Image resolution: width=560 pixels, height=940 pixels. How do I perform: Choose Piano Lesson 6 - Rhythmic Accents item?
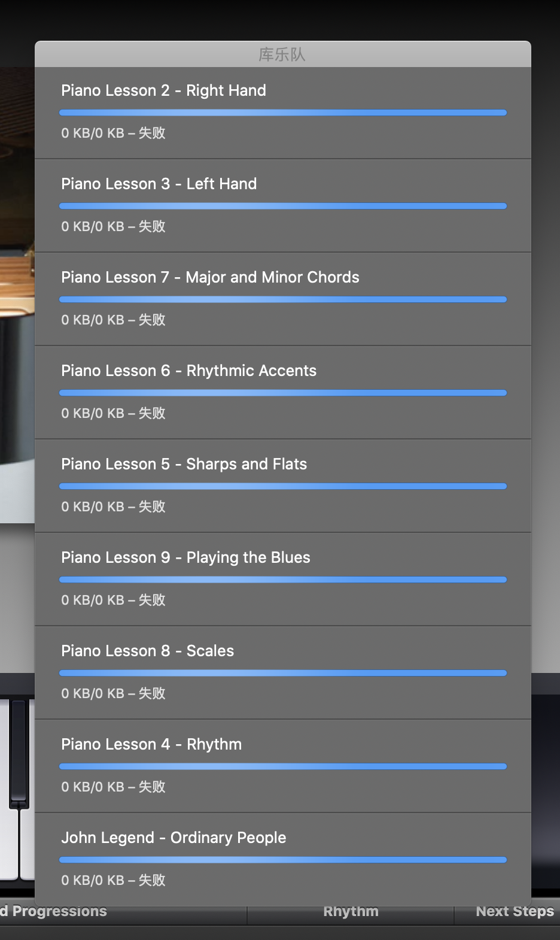188,371
